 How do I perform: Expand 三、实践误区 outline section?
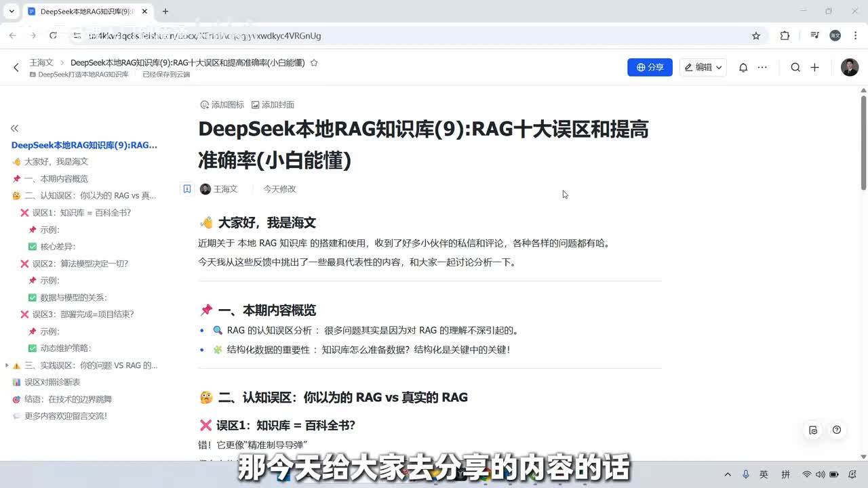point(7,365)
